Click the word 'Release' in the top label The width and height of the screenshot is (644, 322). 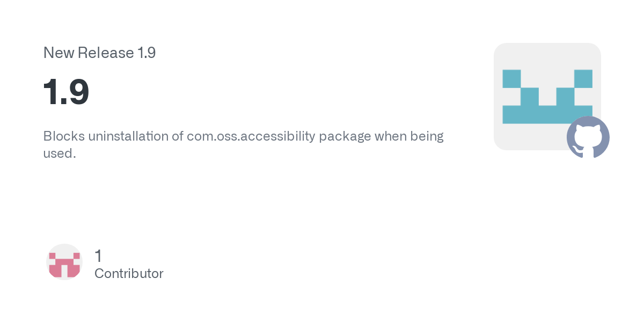(x=106, y=53)
